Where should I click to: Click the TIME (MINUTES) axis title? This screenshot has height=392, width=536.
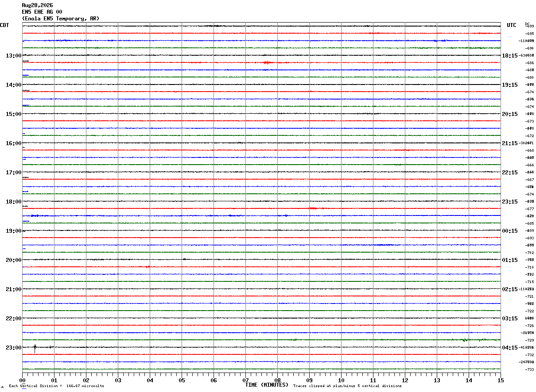point(267,385)
